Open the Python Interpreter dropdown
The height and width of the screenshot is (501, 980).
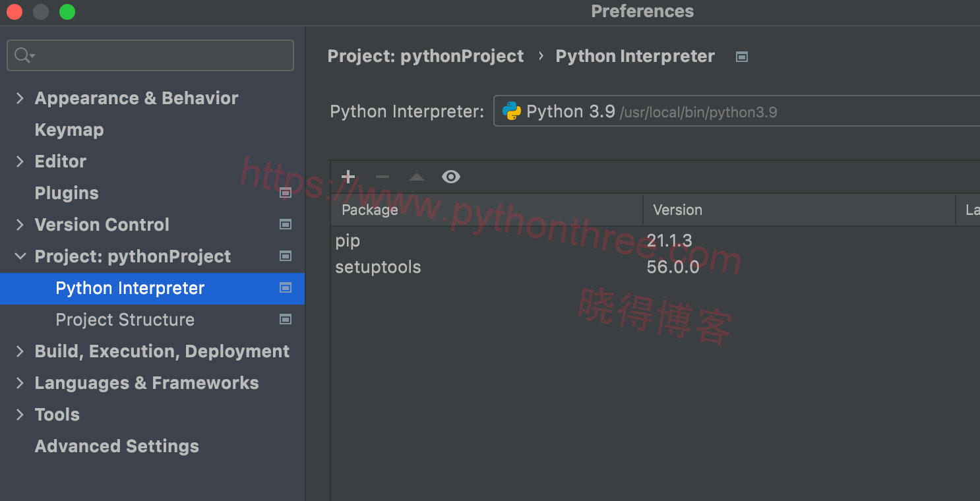(x=737, y=111)
